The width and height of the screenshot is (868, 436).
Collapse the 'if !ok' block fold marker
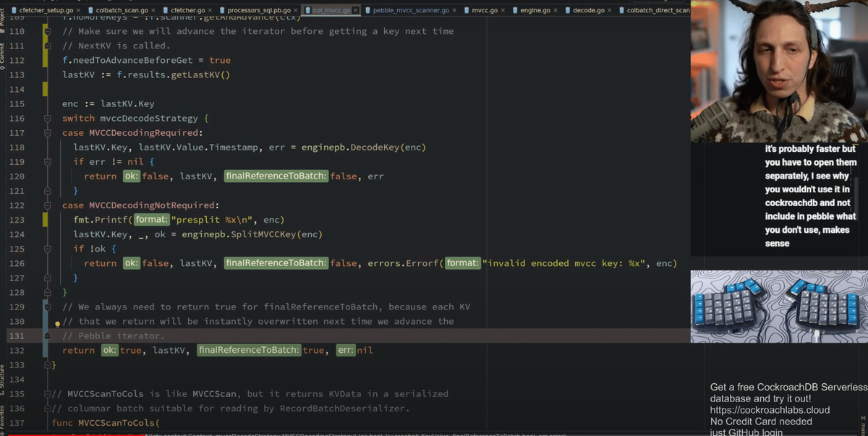[x=47, y=249]
